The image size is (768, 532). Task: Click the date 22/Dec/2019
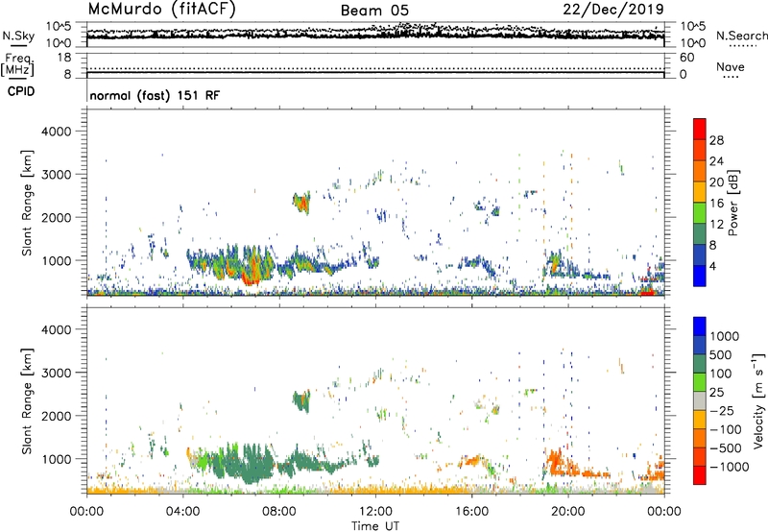point(613,9)
